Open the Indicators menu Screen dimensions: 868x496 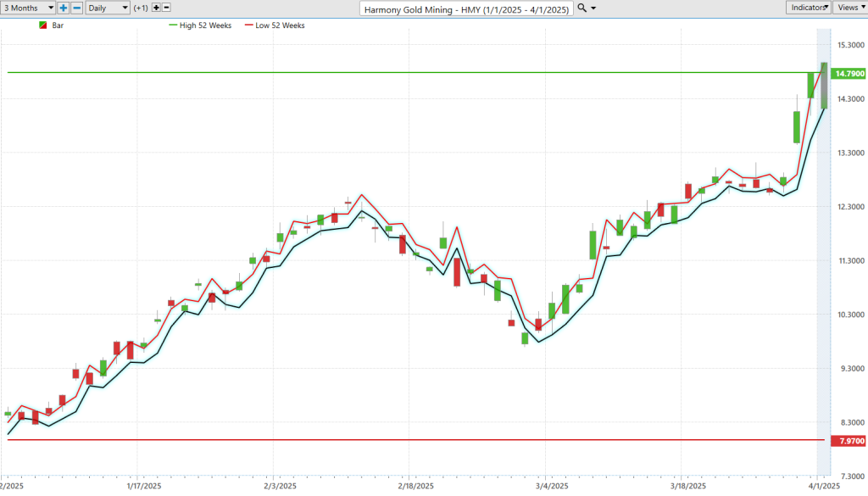pos(808,8)
